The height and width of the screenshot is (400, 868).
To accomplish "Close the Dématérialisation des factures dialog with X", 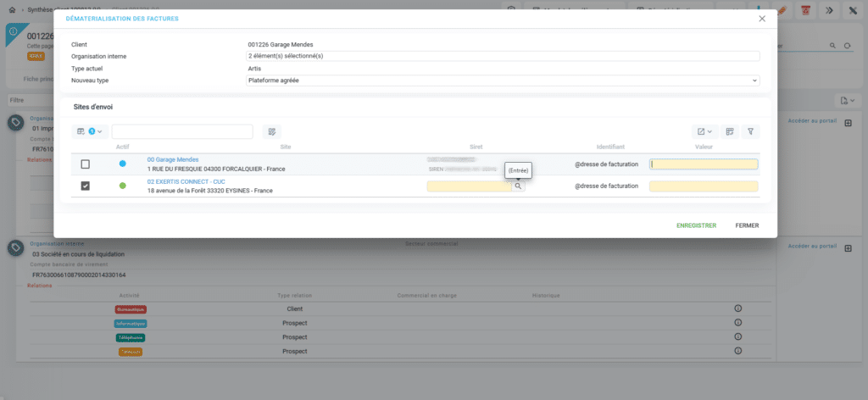I will 762,19.
